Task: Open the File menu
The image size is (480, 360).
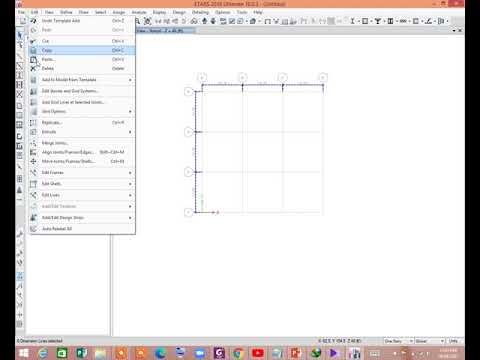Action: pyautogui.click(x=21, y=12)
